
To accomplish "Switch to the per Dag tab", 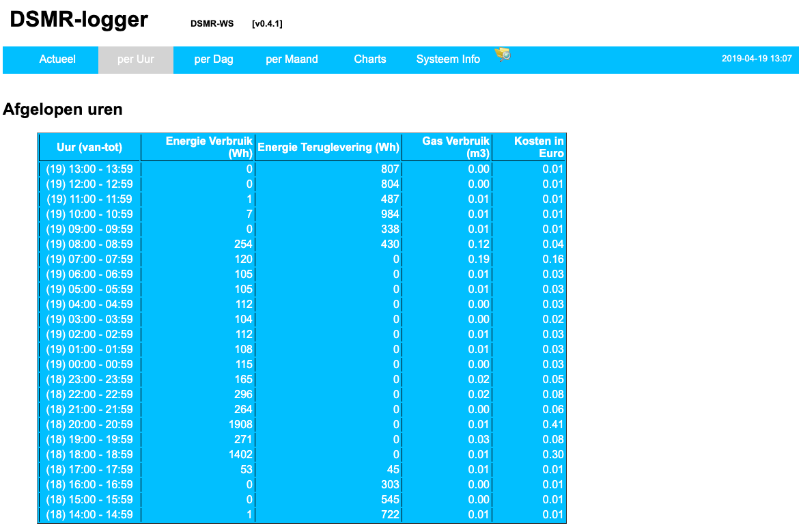I will (x=214, y=59).
